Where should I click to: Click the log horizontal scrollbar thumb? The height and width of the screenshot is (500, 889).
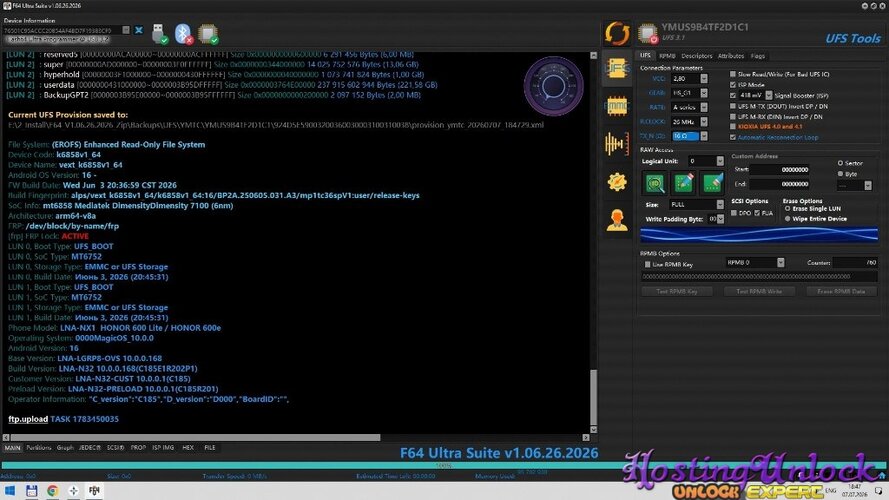pyautogui.click(x=195, y=438)
